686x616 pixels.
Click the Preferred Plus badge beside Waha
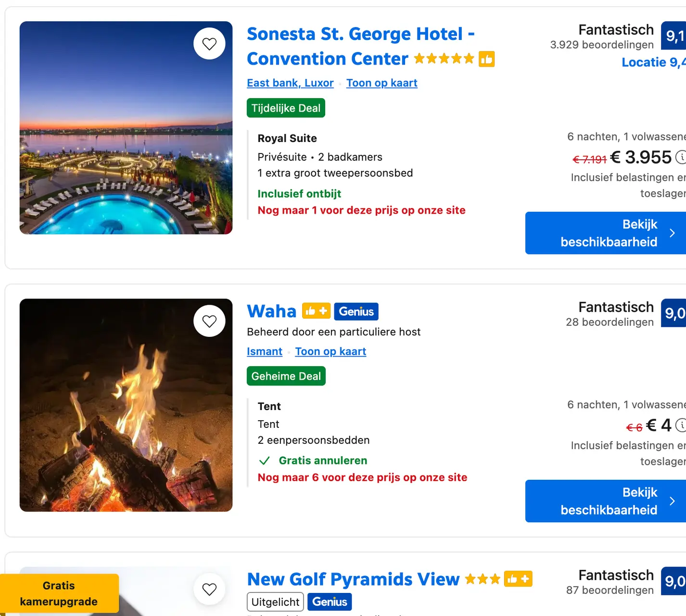click(316, 311)
